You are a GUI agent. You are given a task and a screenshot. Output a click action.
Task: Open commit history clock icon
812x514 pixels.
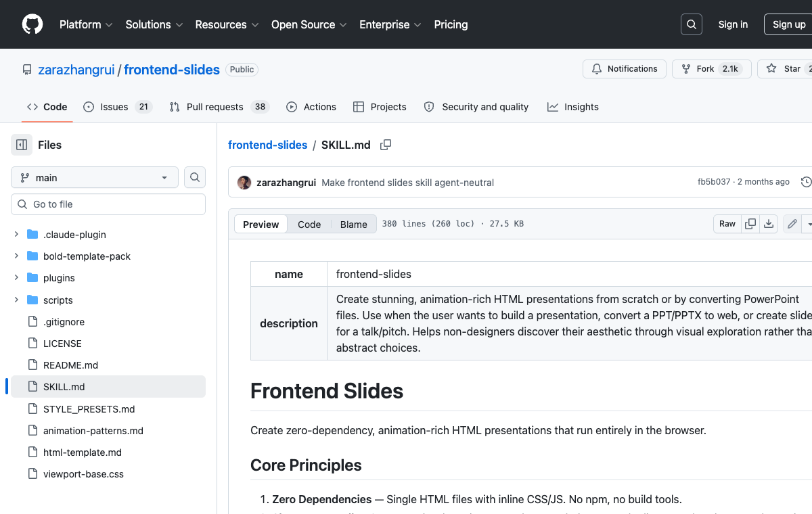pos(806,182)
